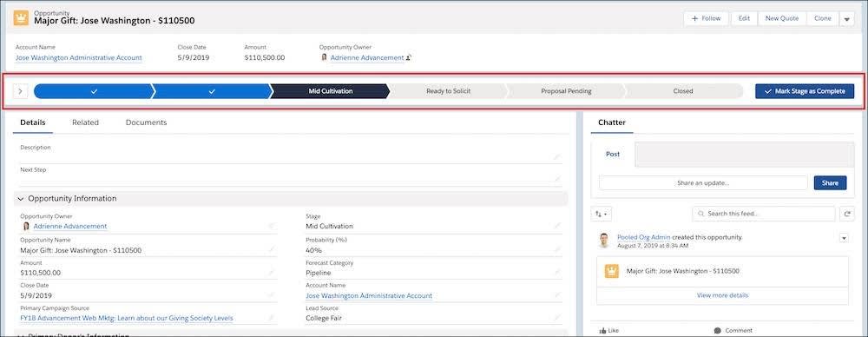Select the Mid Cultivation stage in path

point(330,91)
